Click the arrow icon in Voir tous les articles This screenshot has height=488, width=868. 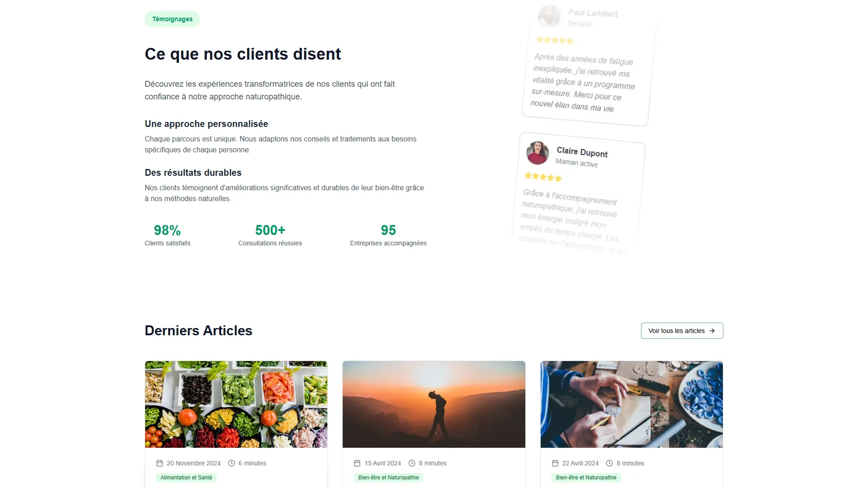712,331
